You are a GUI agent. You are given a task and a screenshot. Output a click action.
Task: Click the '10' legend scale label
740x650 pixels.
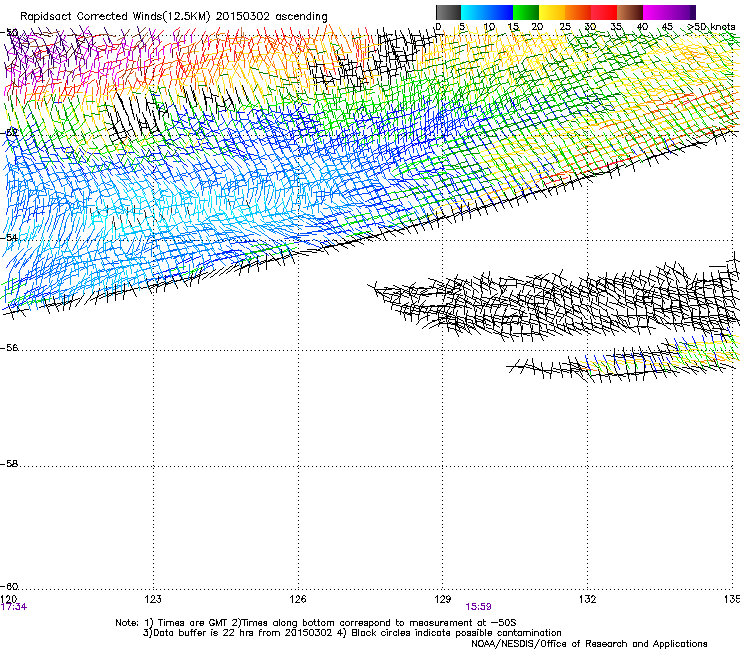489,27
